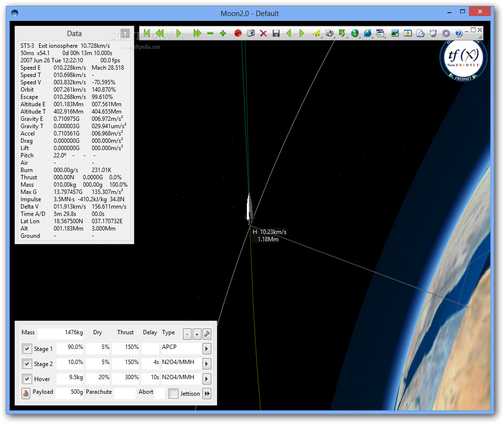Click the blue Earth globe icon
This screenshot has width=504, height=424.
[368, 33]
